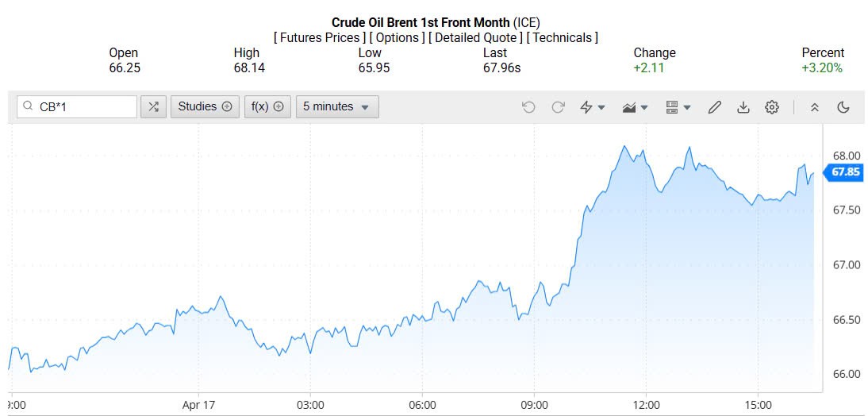
Task: Open the Detailed Quote page
Action: (x=476, y=37)
